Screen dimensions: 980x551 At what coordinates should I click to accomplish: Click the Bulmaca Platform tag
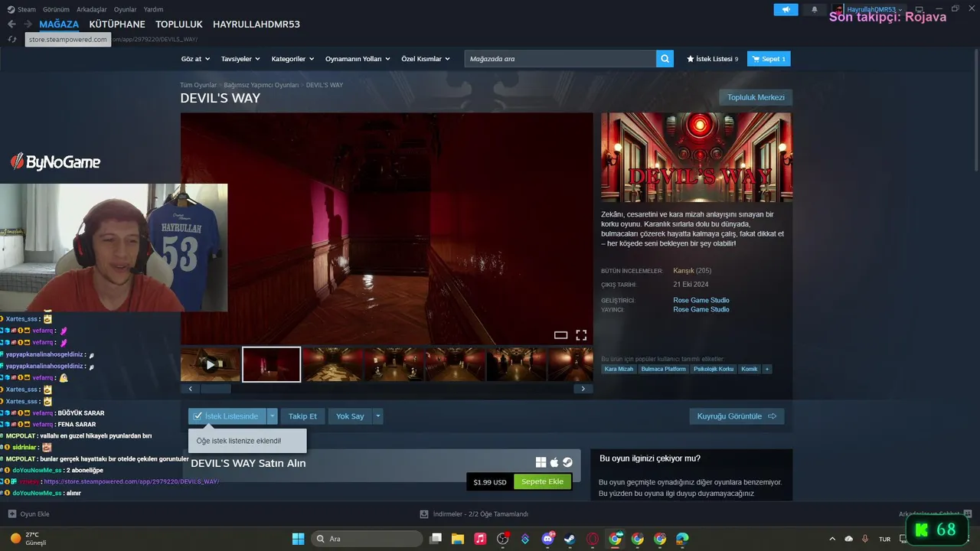point(663,369)
